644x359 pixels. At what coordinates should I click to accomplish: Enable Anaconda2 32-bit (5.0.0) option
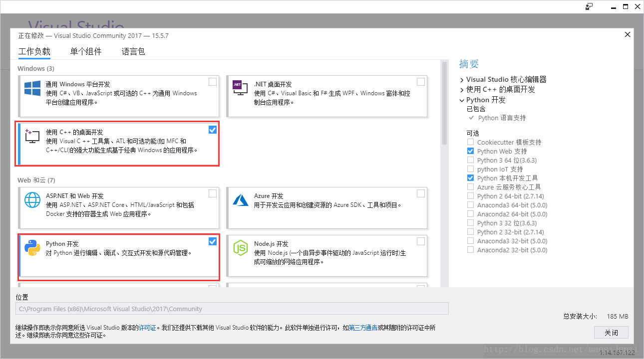pos(470,250)
